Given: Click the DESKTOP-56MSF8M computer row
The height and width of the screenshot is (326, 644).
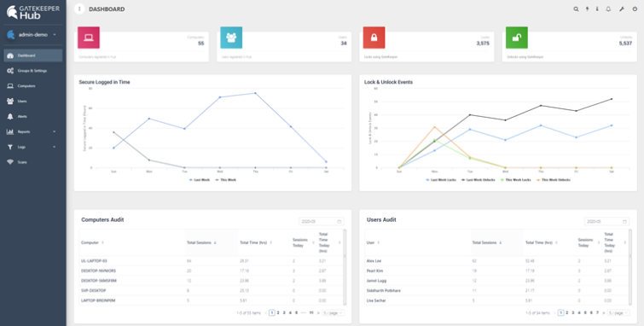Looking at the screenshot, I should tap(211, 281).
